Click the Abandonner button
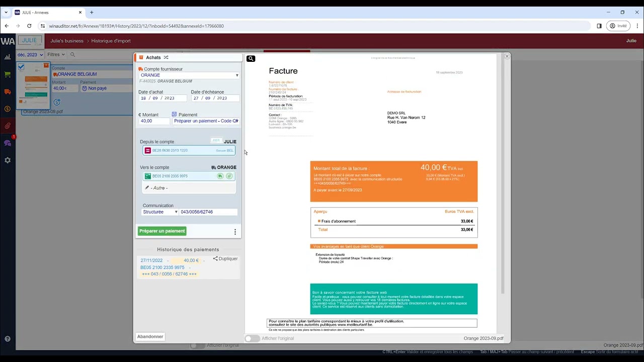Screen dimensions: 644x362 [x=150, y=336]
